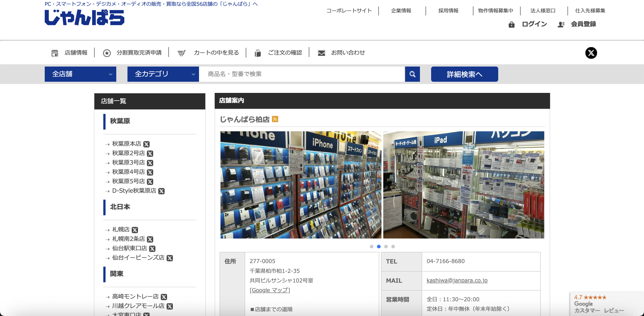644x316 pixels.
Task: Click the store info shop icon
Action: tap(55, 53)
